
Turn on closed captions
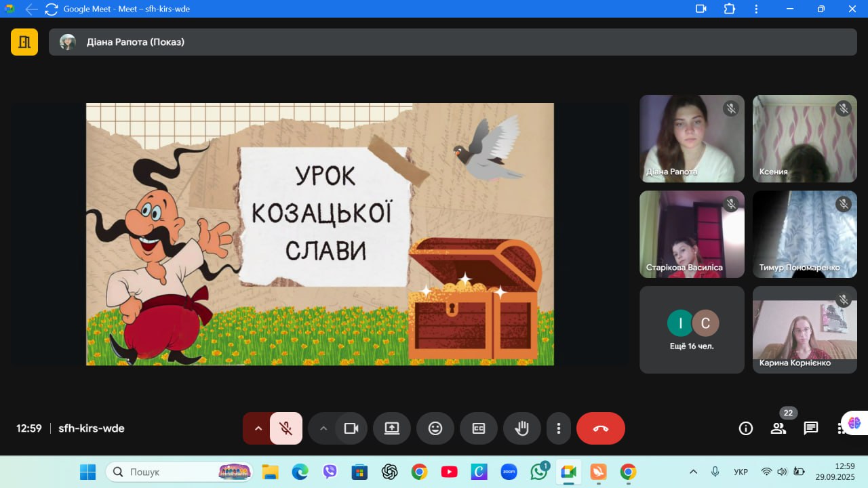click(479, 428)
